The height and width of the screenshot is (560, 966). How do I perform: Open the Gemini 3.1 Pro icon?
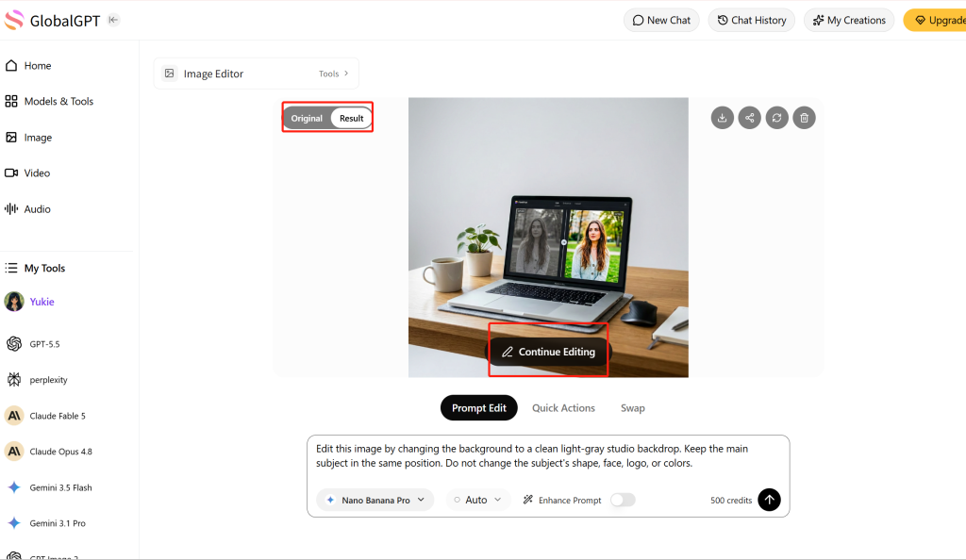pyautogui.click(x=14, y=523)
